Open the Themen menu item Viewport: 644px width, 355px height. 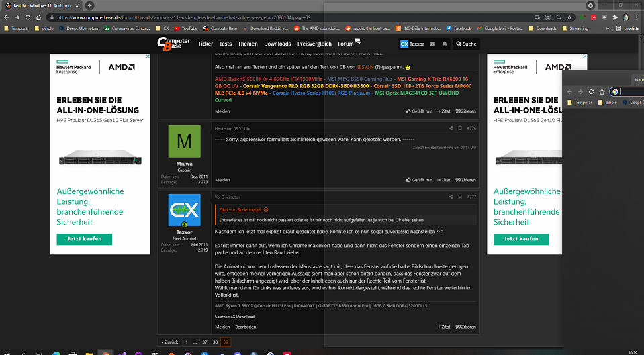248,44
